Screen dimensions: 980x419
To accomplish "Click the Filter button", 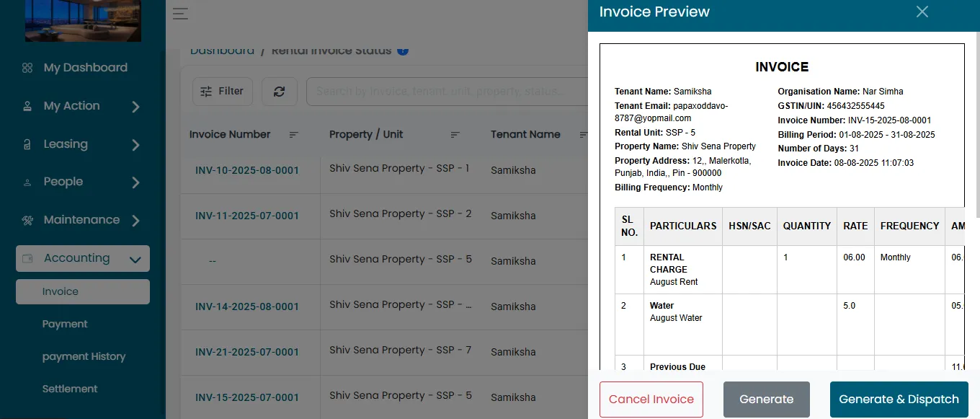I will (223, 92).
